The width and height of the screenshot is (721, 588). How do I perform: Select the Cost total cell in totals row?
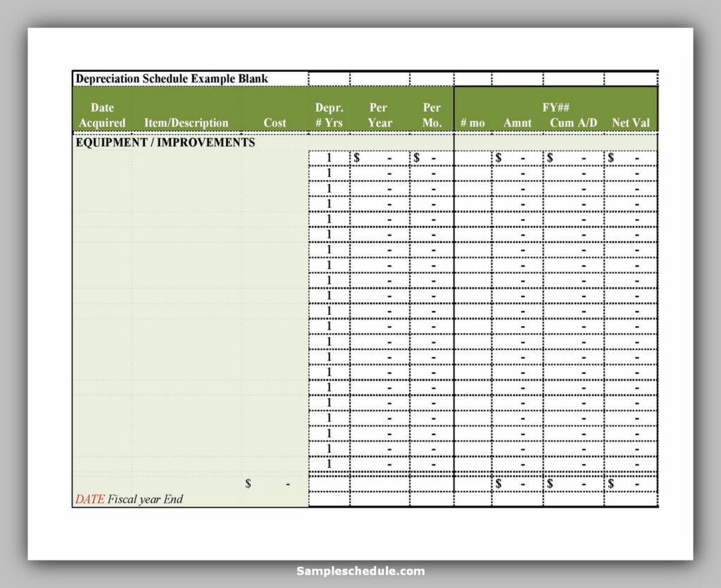(x=274, y=484)
